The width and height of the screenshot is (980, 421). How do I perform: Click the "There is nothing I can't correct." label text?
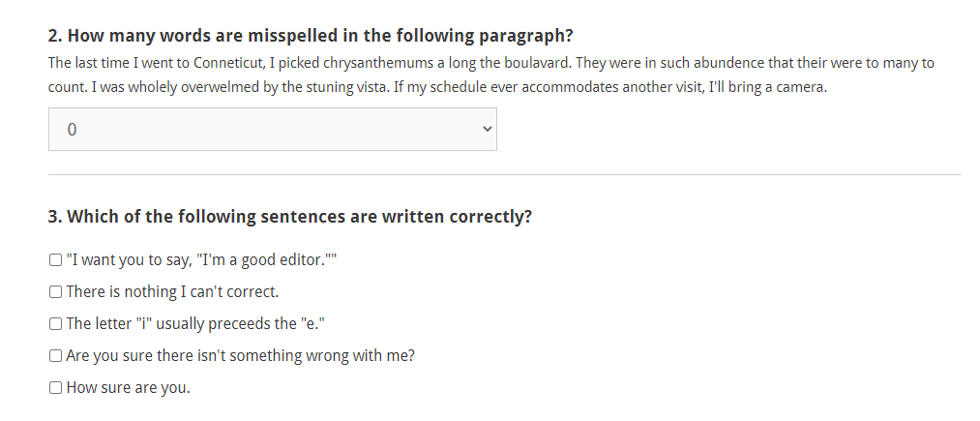tap(172, 292)
